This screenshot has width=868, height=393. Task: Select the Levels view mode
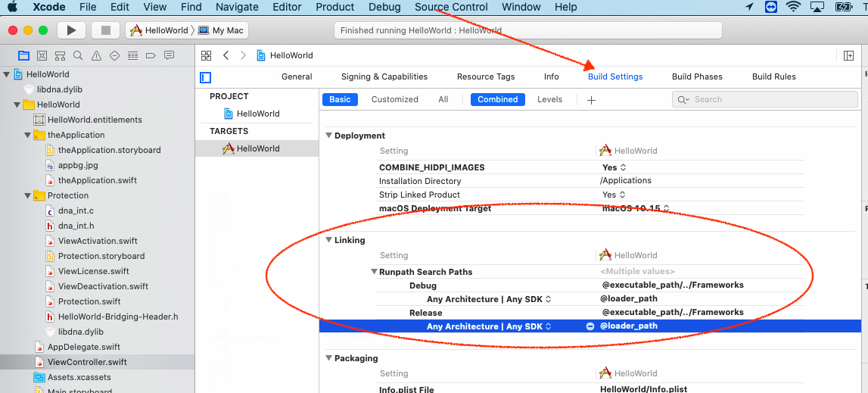(x=549, y=99)
